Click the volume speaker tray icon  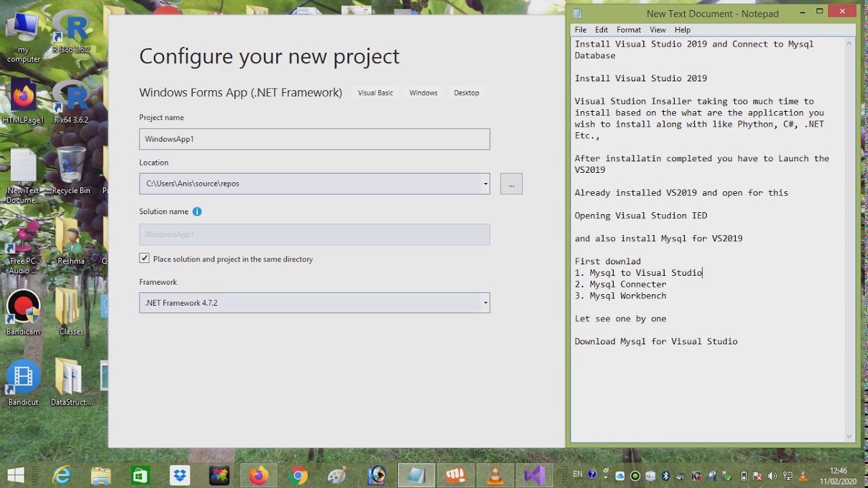pyautogui.click(x=773, y=476)
